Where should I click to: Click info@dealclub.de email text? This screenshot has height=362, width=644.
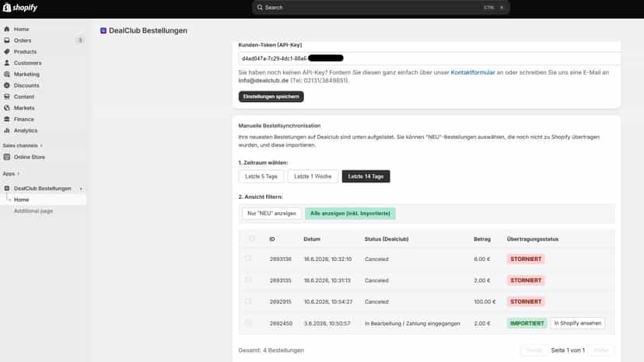tap(263, 81)
